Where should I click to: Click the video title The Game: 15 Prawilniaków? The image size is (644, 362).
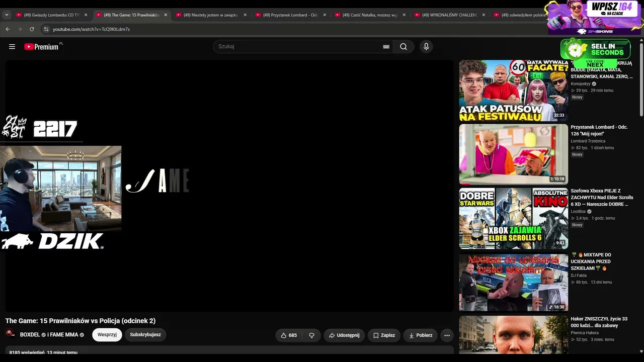point(80,321)
